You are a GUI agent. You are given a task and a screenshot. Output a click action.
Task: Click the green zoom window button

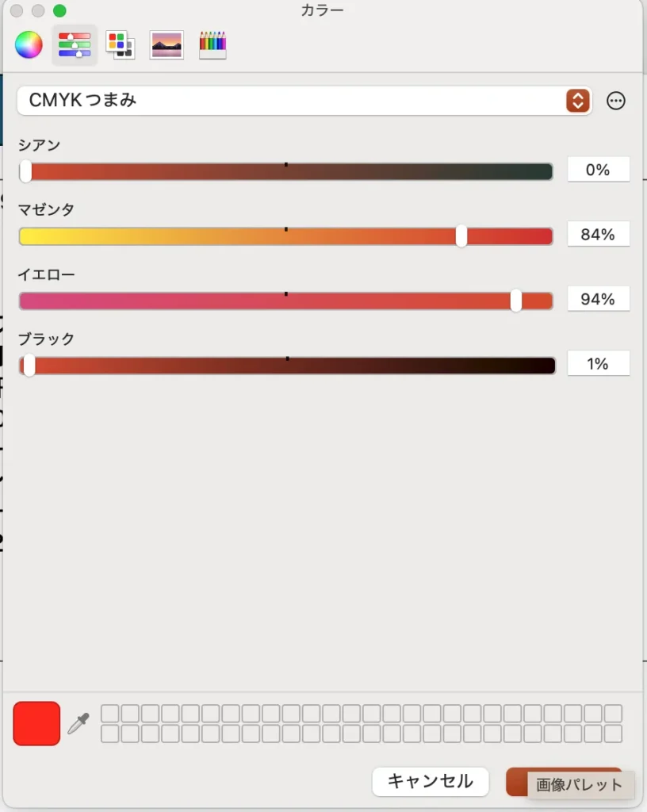[x=59, y=11]
